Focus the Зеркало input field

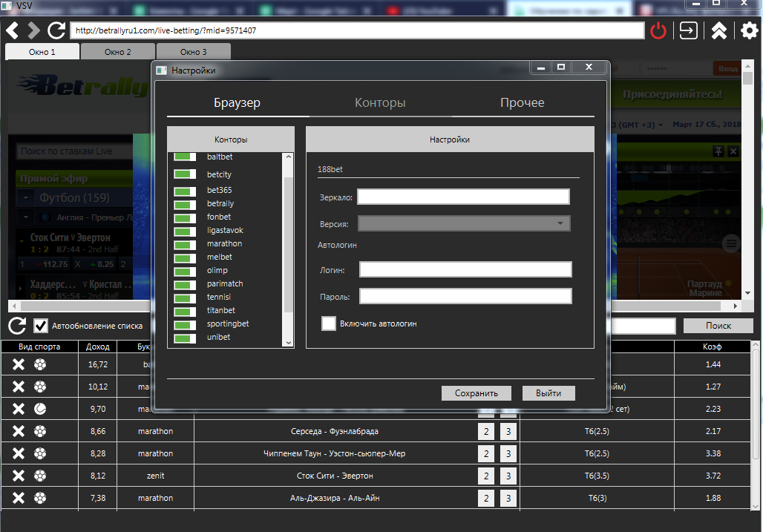(x=463, y=197)
